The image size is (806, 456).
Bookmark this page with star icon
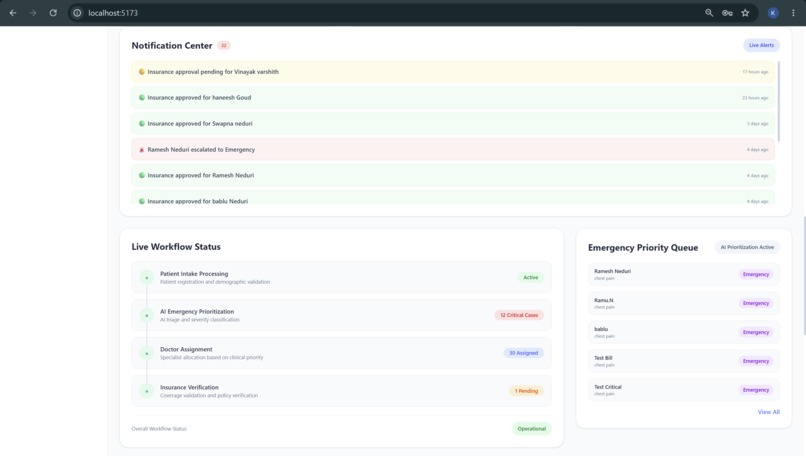745,13
